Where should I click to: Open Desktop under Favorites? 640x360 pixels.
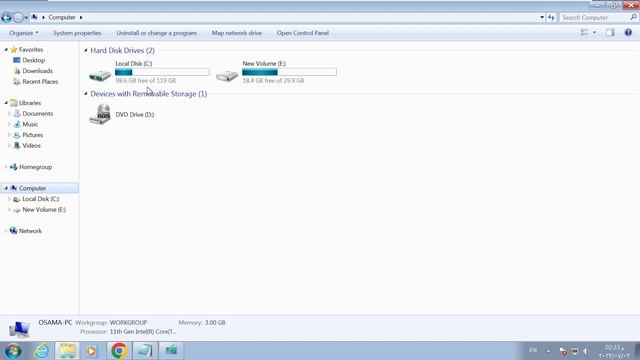[x=33, y=60]
